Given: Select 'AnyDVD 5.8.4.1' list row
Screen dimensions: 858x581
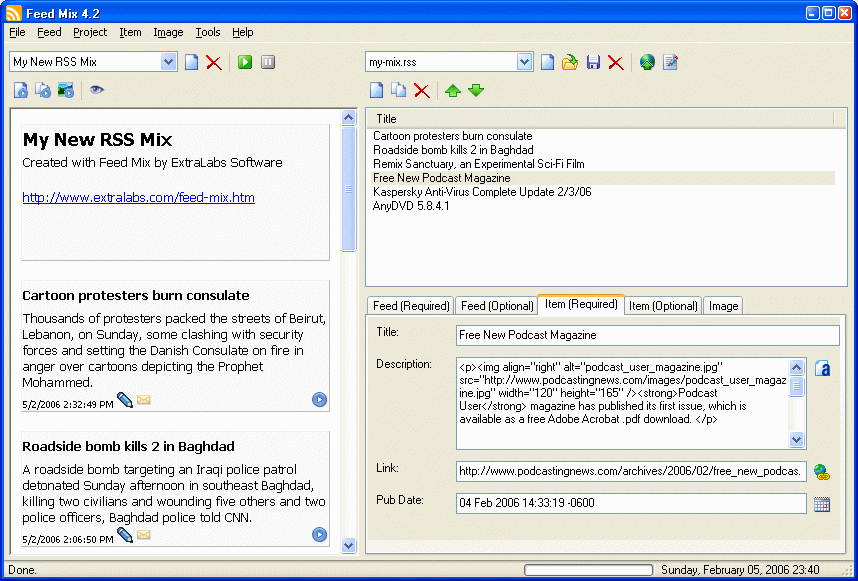Looking at the screenshot, I should tap(603, 206).
